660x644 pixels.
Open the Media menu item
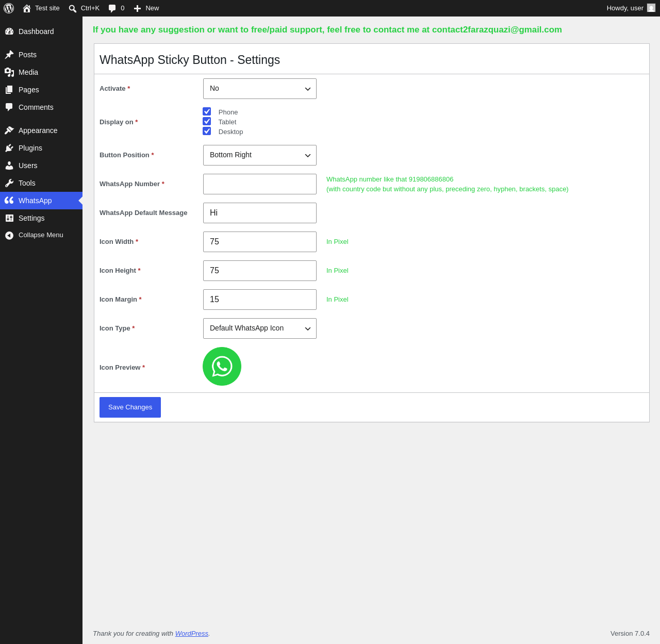click(x=41, y=72)
